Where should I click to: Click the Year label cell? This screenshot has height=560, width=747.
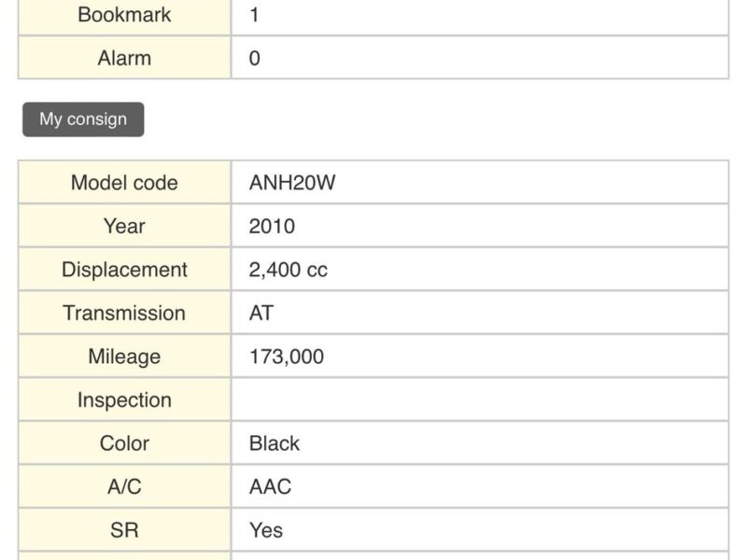(124, 226)
